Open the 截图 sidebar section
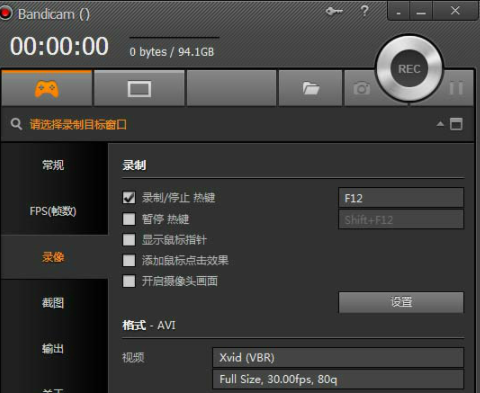The width and height of the screenshot is (480, 393). click(53, 303)
